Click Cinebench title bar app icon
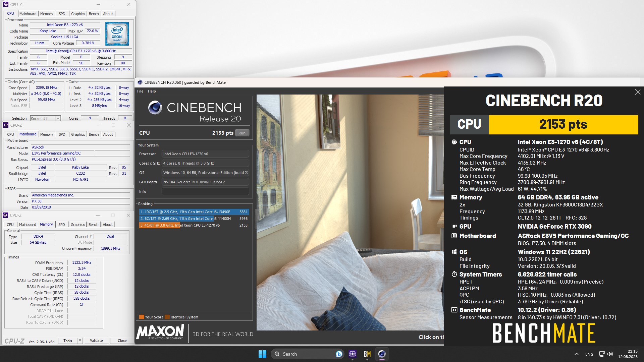 (x=140, y=82)
